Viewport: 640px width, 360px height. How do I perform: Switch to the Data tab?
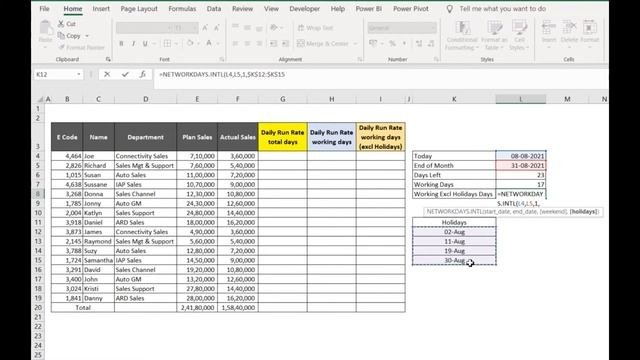click(x=213, y=9)
